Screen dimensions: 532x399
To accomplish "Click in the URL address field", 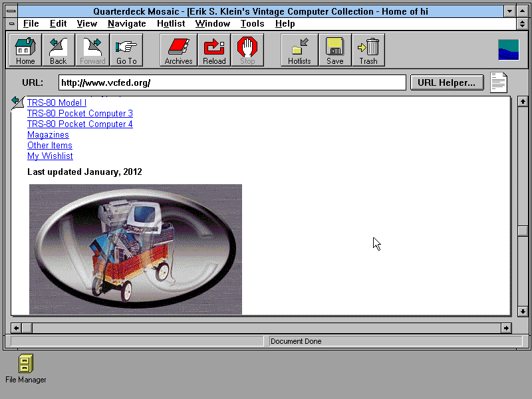I will click(x=232, y=82).
